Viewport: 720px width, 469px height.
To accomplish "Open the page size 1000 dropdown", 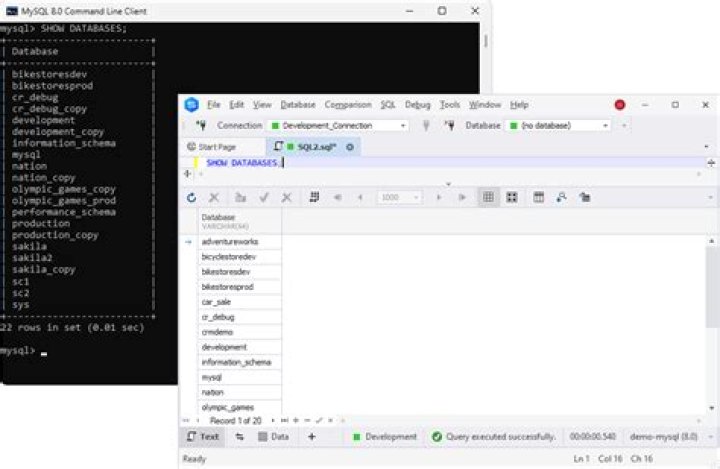I will (399, 198).
